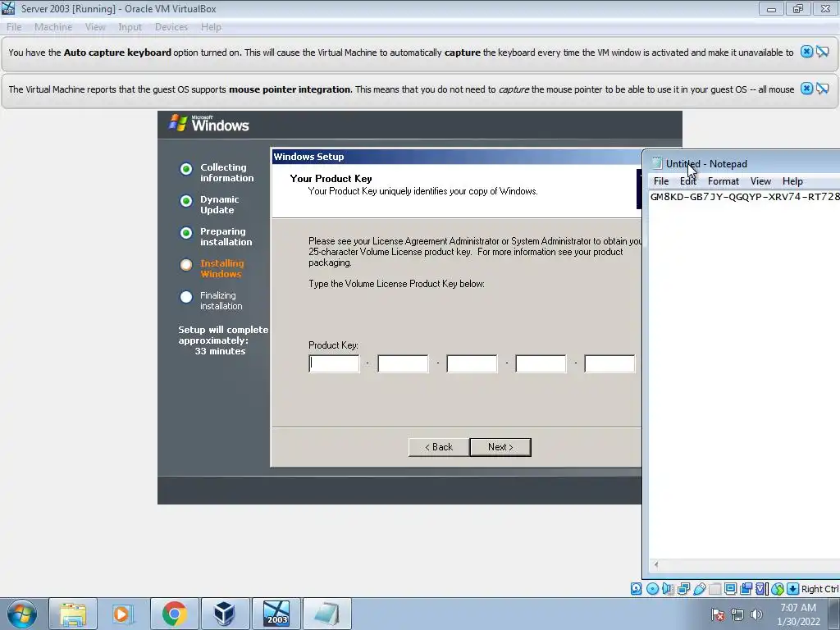Click the Notepad document icon in title bar
The height and width of the screenshot is (630, 840).
[x=657, y=163]
